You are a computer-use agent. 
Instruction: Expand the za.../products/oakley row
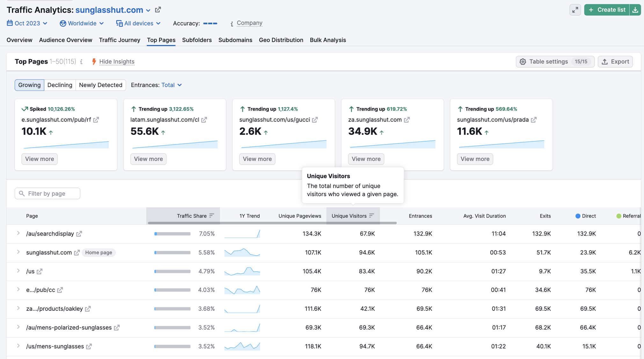(x=18, y=308)
